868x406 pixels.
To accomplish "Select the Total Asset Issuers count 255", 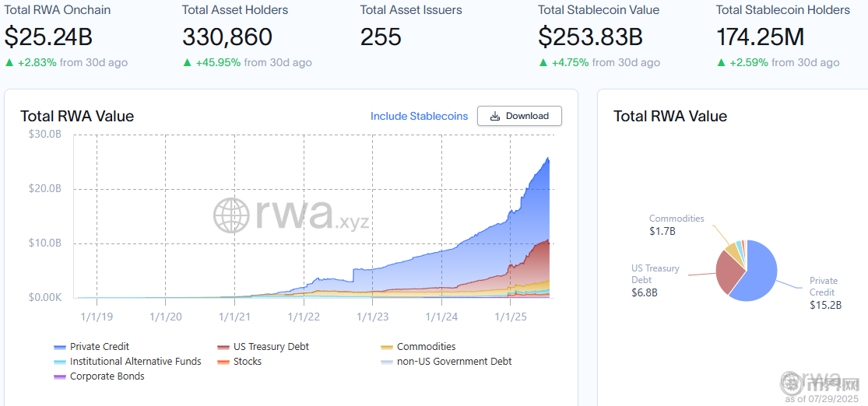I will (381, 37).
